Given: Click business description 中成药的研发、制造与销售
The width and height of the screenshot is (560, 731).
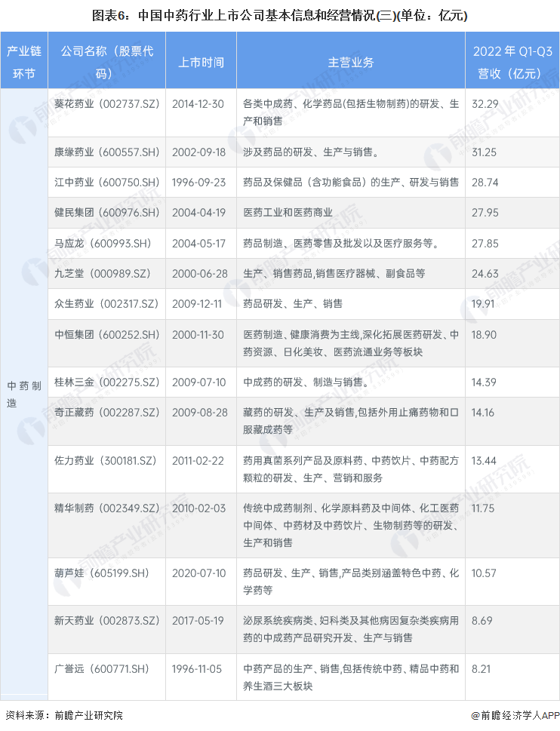Looking at the screenshot, I should (x=306, y=382).
